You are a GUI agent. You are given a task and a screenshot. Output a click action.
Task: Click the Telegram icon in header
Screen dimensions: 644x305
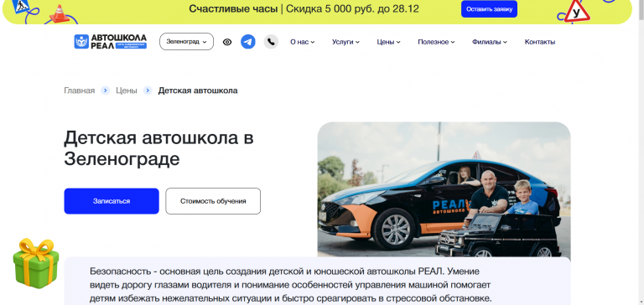pyautogui.click(x=247, y=42)
